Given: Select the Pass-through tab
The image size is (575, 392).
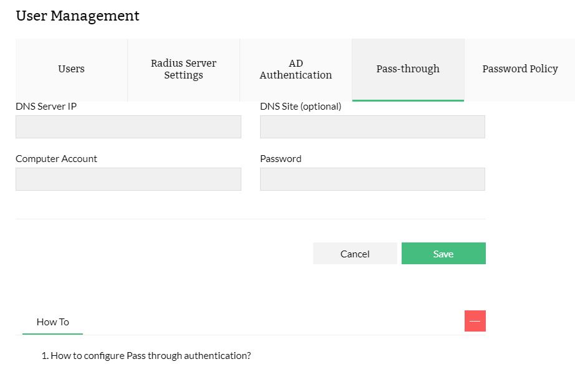Looking at the screenshot, I should pos(408,69).
